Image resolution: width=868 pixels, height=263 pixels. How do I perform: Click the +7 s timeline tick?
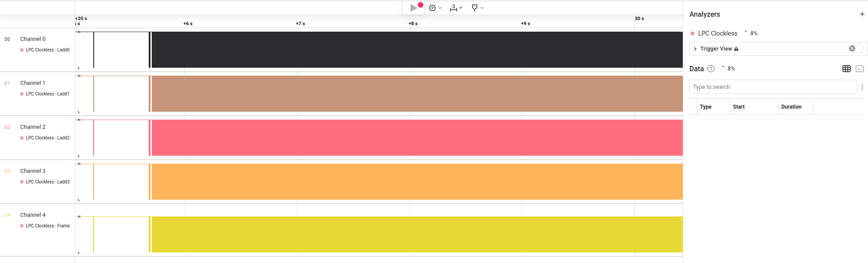pyautogui.click(x=300, y=24)
